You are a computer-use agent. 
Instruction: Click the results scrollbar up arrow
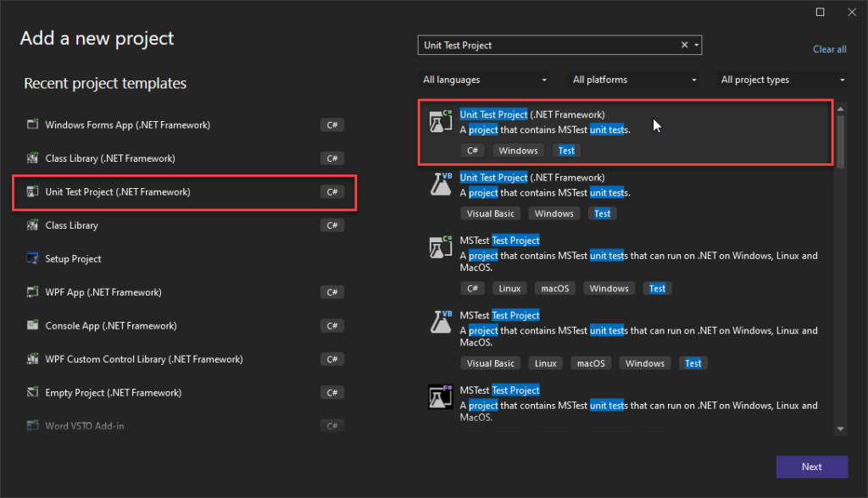(840, 109)
